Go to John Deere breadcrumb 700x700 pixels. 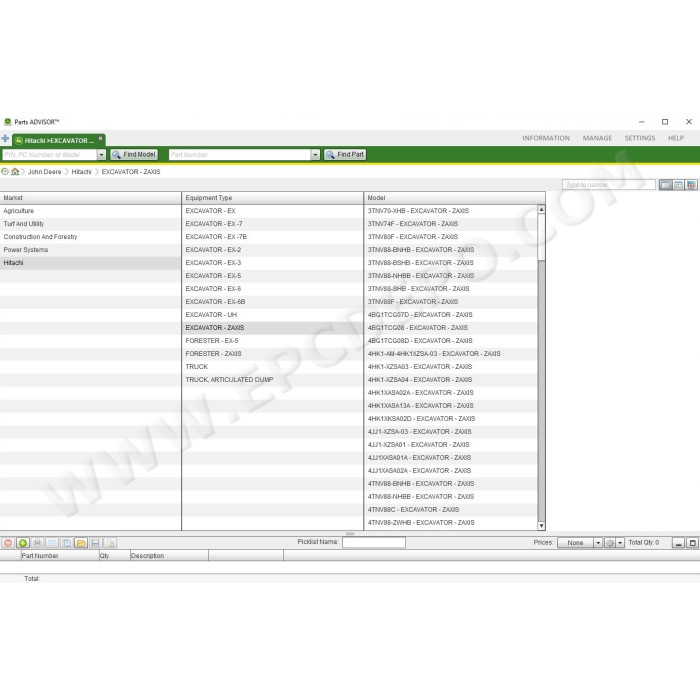pyautogui.click(x=45, y=172)
